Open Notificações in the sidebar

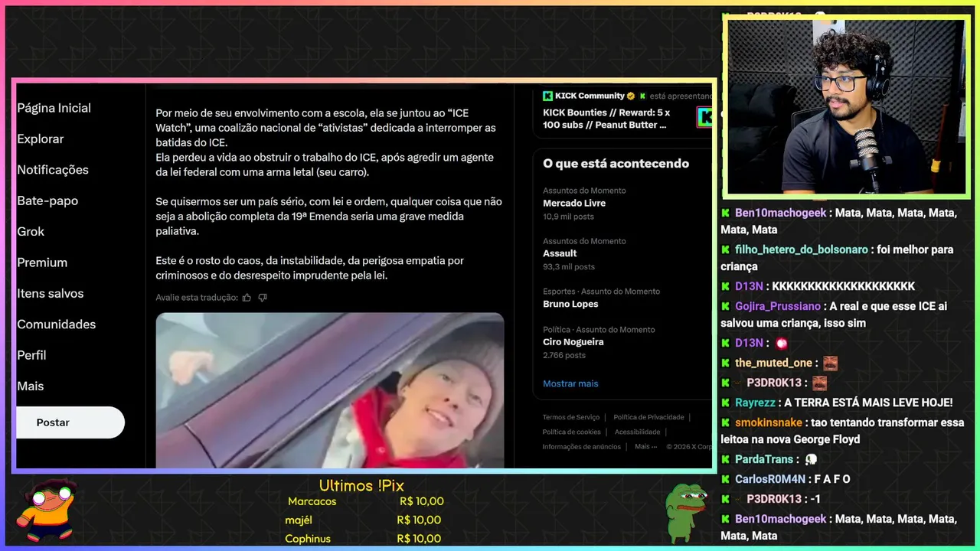coord(53,170)
